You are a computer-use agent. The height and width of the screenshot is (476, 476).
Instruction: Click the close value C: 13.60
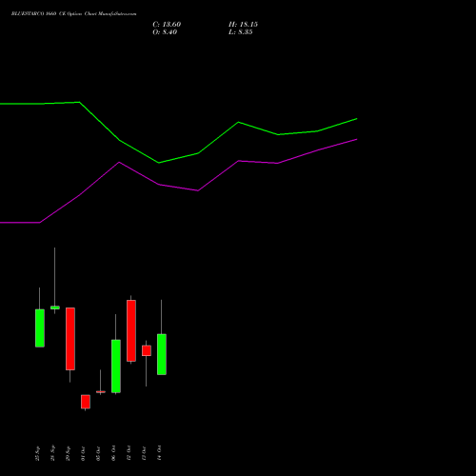pyautogui.click(x=167, y=25)
